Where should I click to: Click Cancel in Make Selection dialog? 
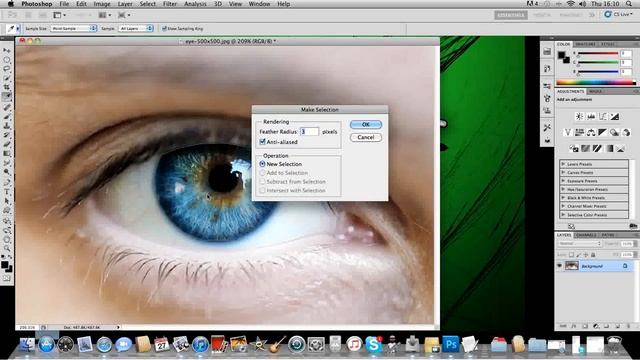click(x=366, y=138)
